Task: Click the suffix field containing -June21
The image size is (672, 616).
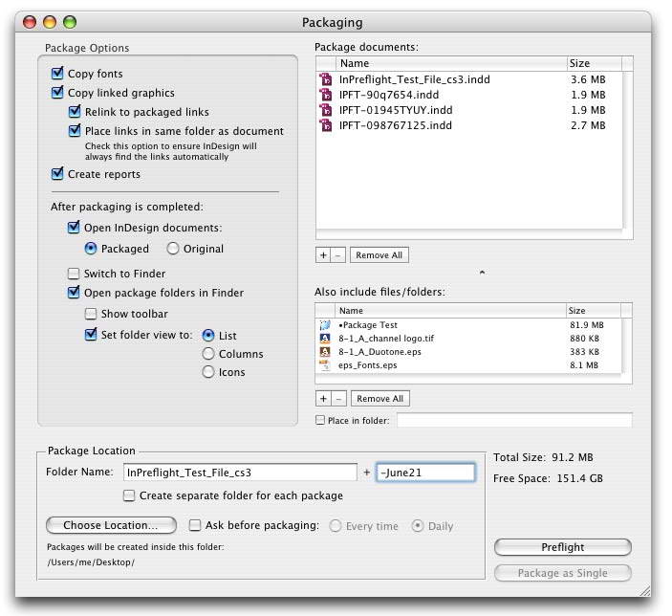Action: tap(425, 473)
